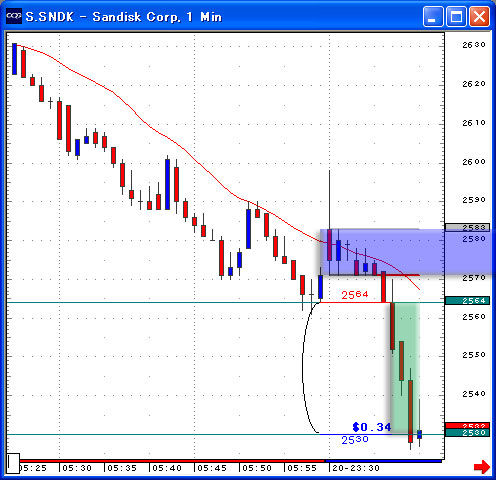Select the gray 2583 price marker on the axis

pos(467,227)
